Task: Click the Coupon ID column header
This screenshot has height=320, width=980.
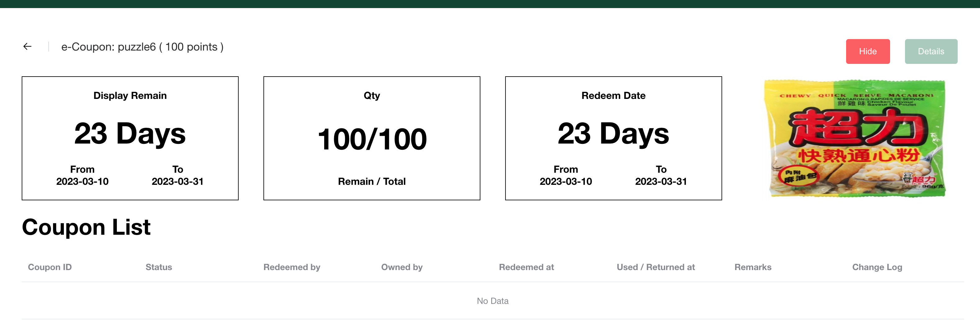Action: [50, 267]
